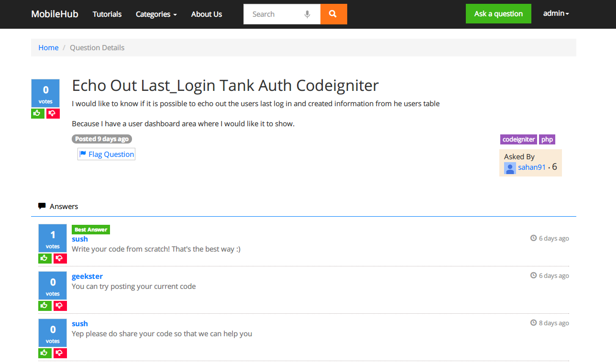Click the '0 votes' counter on sush's 8-days-ago answer
This screenshot has height=364, width=616.
tap(53, 333)
